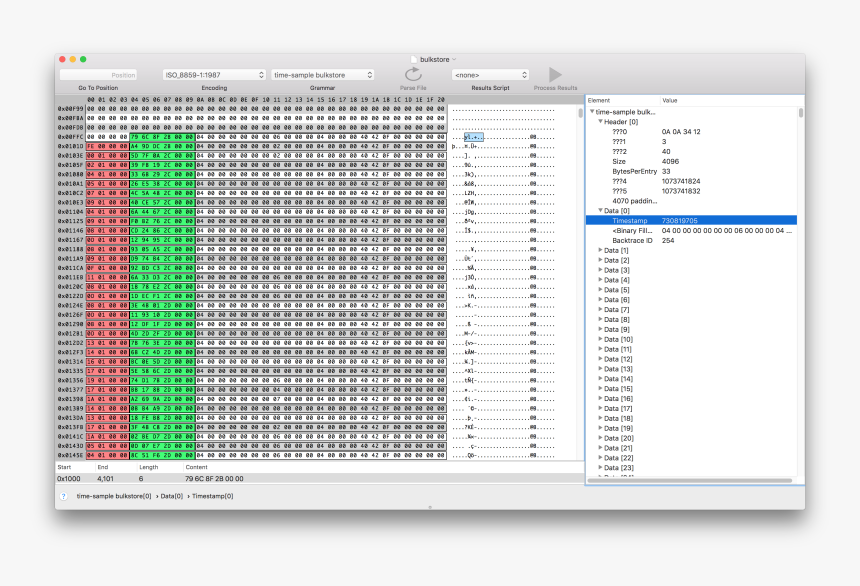Screen dimensions: 860x586
Task: Expand the Data [9] node
Action: (601, 329)
